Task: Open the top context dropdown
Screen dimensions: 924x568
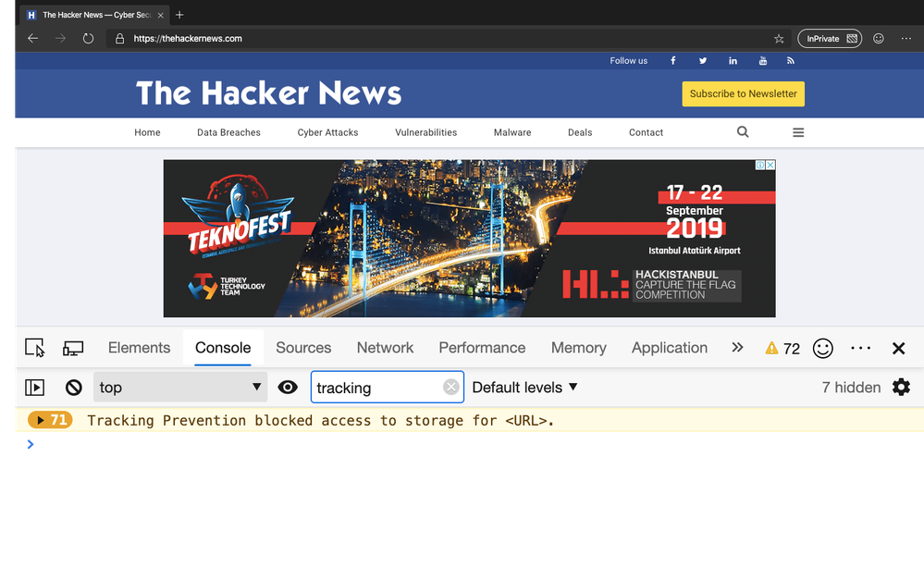Action: click(x=180, y=387)
